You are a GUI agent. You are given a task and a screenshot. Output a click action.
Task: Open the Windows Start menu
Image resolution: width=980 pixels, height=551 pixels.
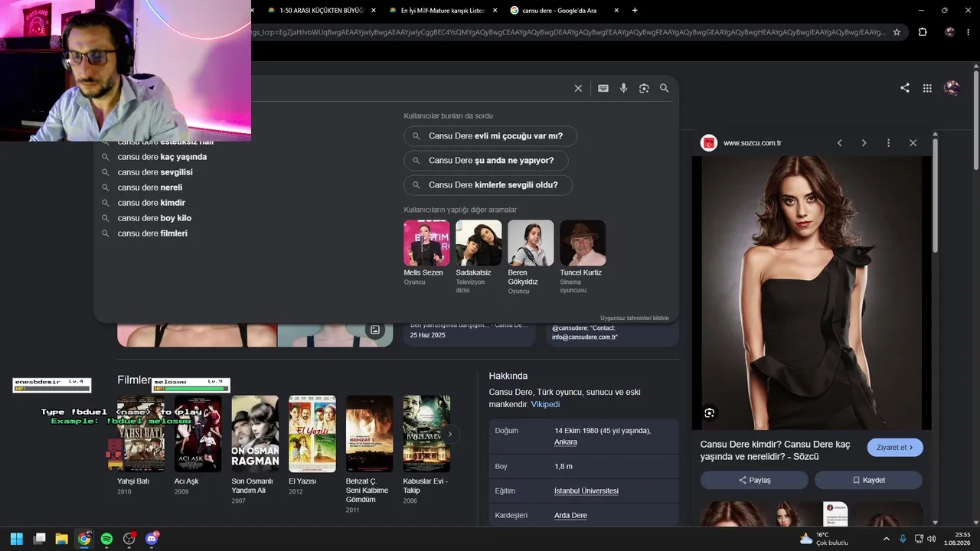pyautogui.click(x=16, y=539)
